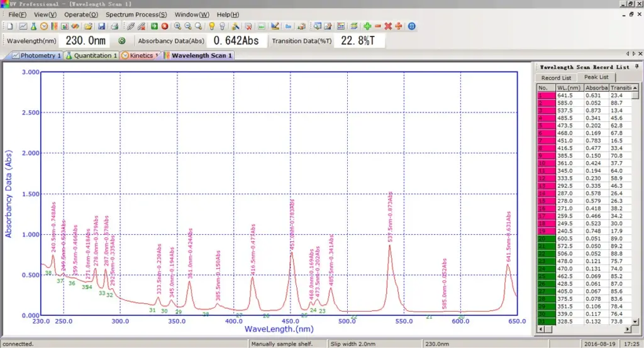644x348 pixels.
Task: Turn lamp off with gray bulb icon
Action: point(222,26)
